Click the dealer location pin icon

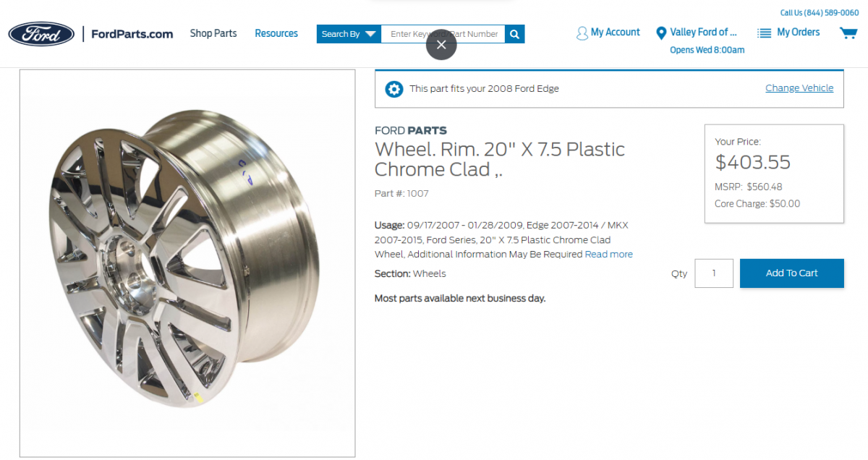[x=660, y=33]
